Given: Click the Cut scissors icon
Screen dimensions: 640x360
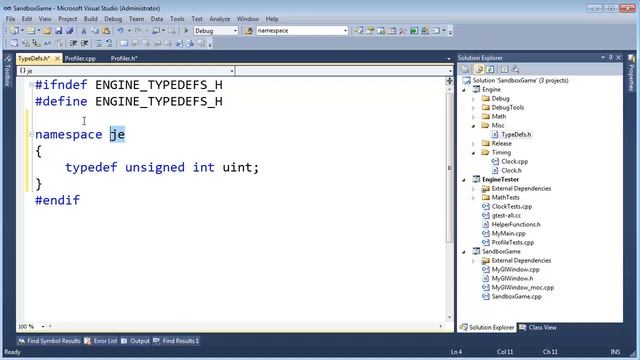Looking at the screenshot, I should pos(83,31).
